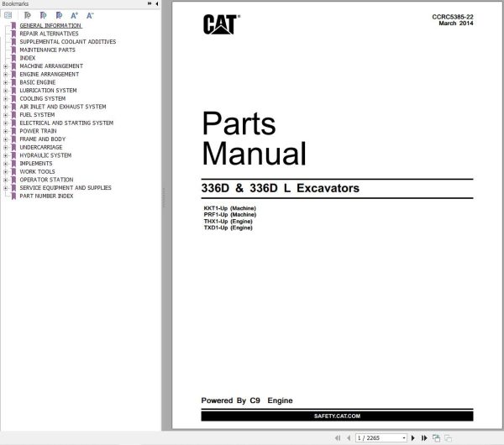
Task: Expand AIR INLET AND EXHAUST SYSTEM node
Action: click(x=6, y=107)
